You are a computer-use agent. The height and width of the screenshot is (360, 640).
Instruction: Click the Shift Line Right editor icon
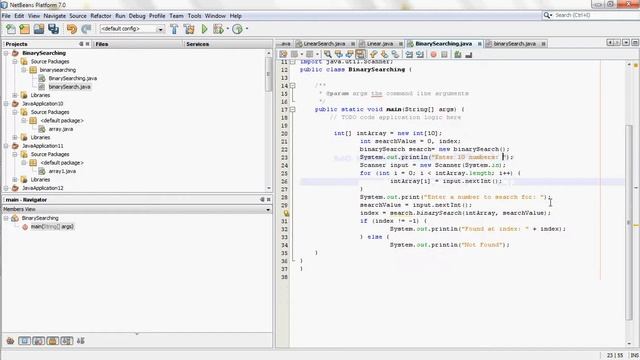pyautogui.click(x=420, y=54)
